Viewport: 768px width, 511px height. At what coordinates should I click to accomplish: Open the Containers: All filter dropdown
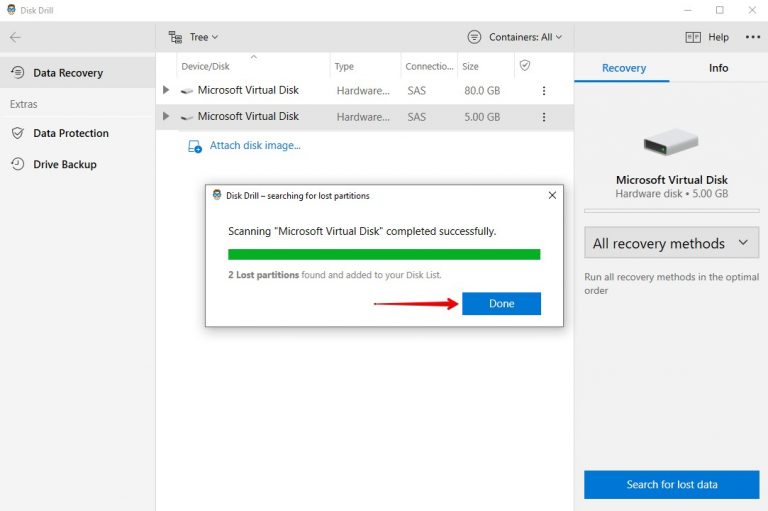click(515, 37)
